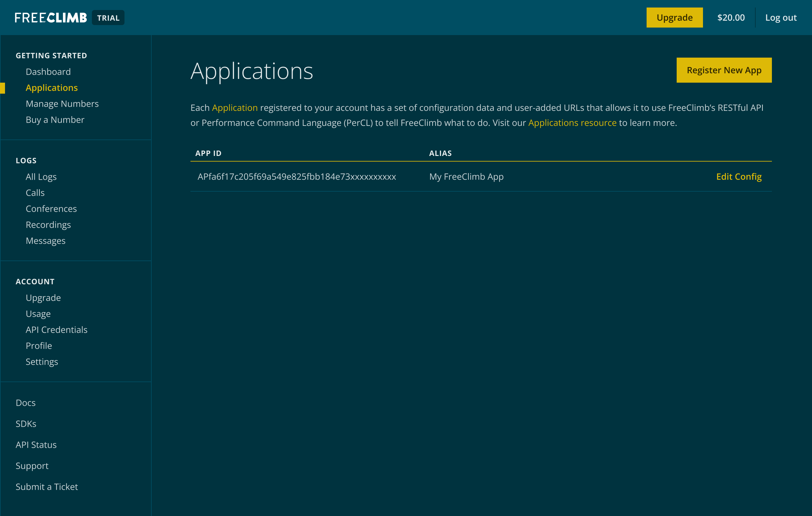
Task: Go to Dashboard in sidebar
Action: point(48,72)
